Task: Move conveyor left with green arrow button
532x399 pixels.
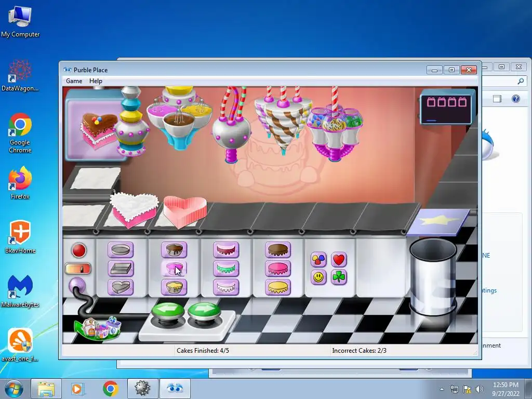Action: point(168,312)
